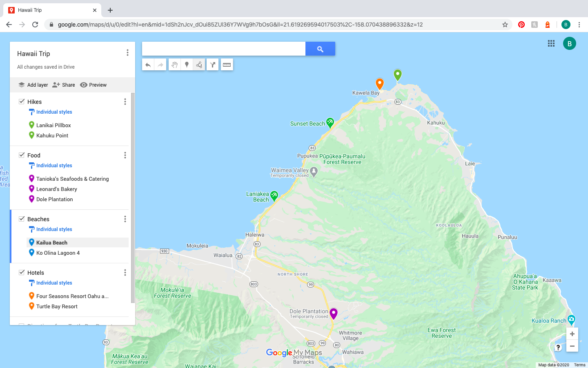Go back with browser back arrow
The image size is (588, 368).
(9, 25)
